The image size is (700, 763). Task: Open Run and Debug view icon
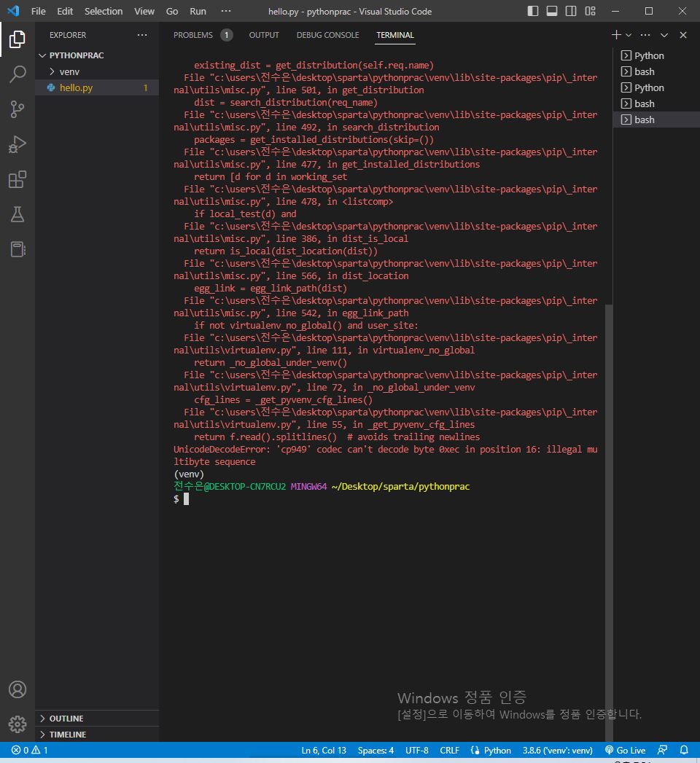point(17,144)
